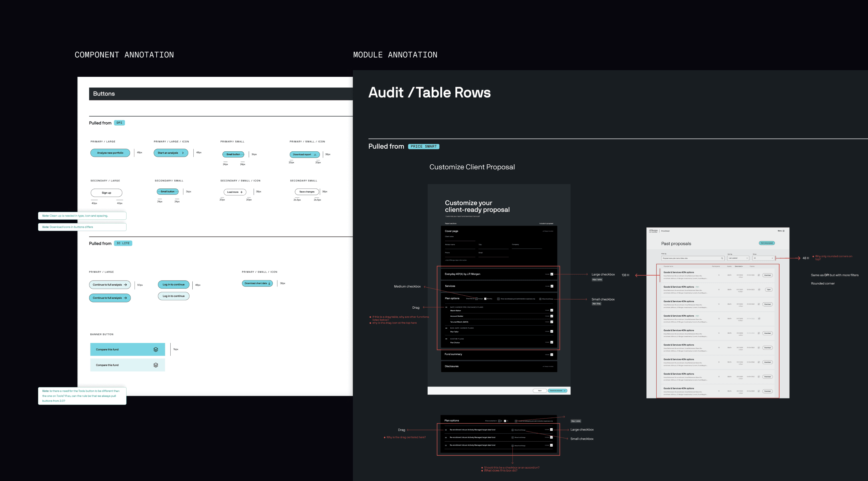Click the Analyze new portfolio button
868x481 pixels.
110,153
